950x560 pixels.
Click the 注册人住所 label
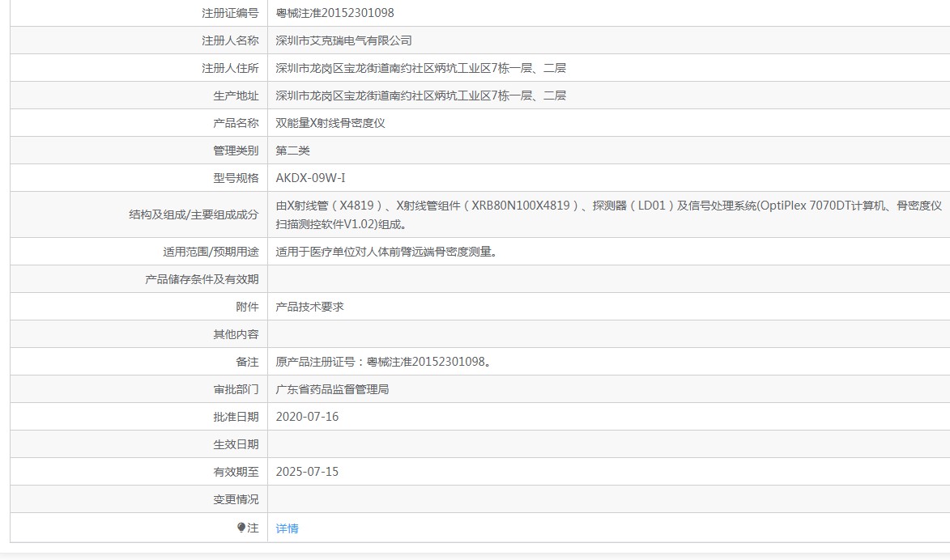pos(230,68)
